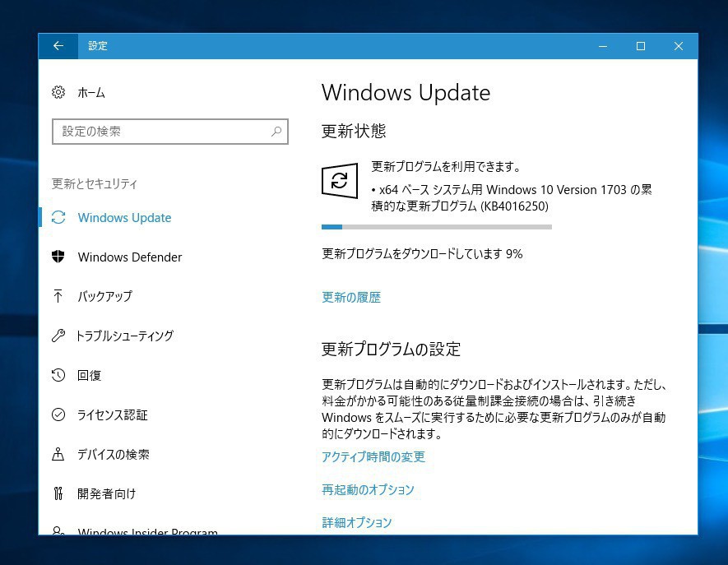Select Windows Update in sidebar

coord(124,218)
